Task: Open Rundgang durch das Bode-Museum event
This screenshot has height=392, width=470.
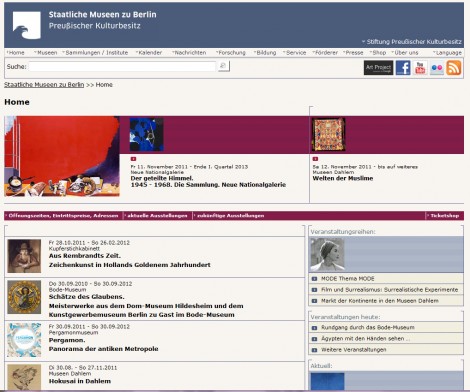Action: [x=368, y=328]
